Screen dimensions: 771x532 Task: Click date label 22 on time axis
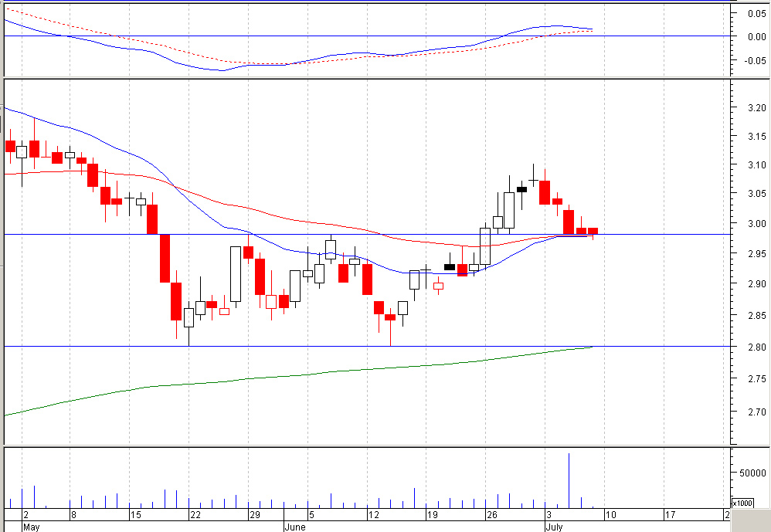tap(195, 515)
